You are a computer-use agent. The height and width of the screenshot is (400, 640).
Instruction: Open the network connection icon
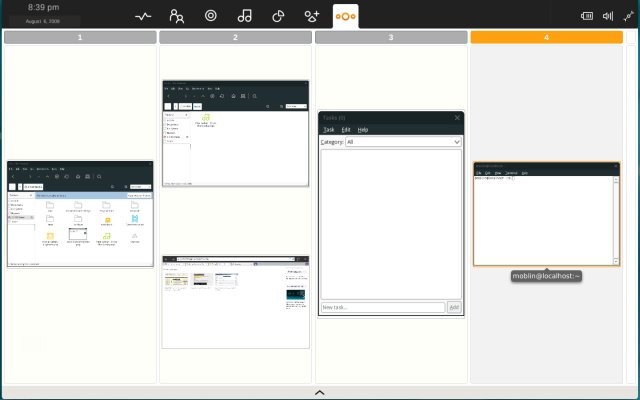(x=628, y=16)
